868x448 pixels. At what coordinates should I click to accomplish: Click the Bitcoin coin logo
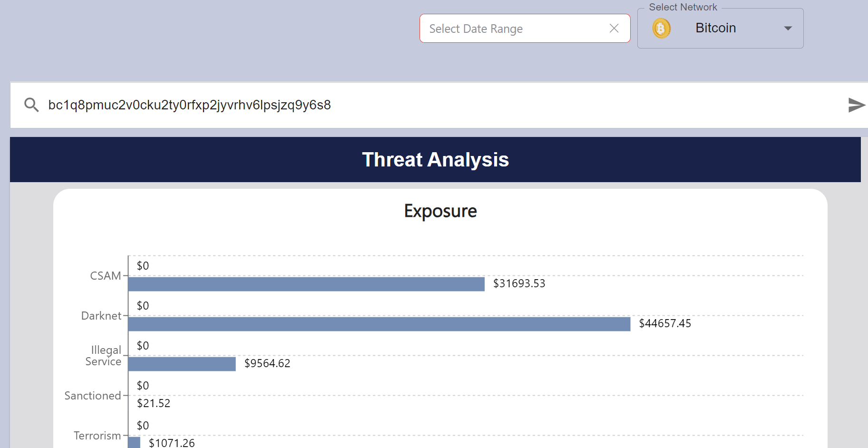(x=661, y=29)
